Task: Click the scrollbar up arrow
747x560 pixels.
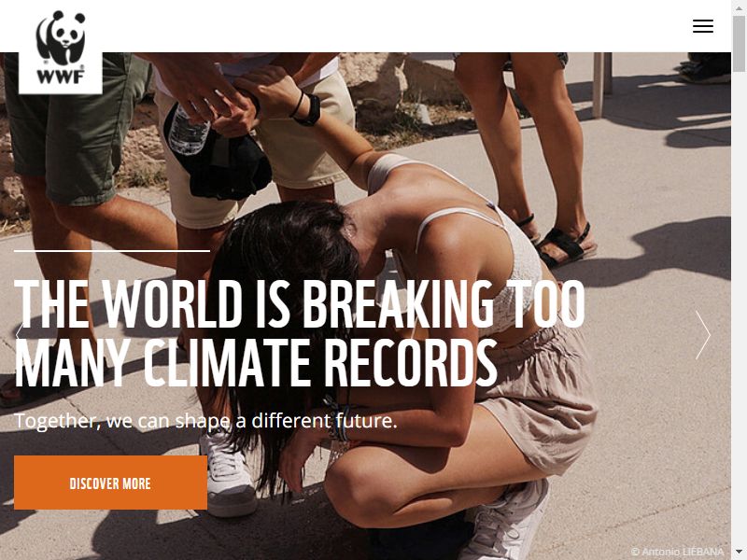Action: click(739, 7)
